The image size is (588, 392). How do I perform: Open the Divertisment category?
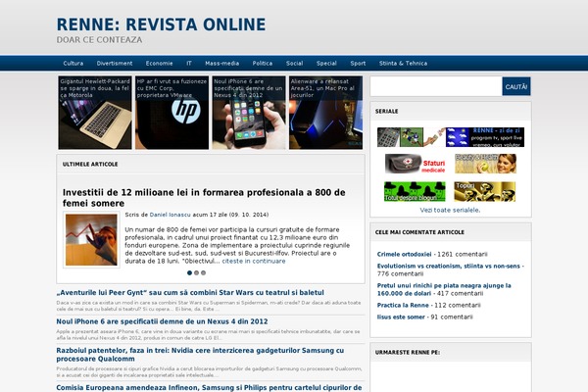click(115, 64)
